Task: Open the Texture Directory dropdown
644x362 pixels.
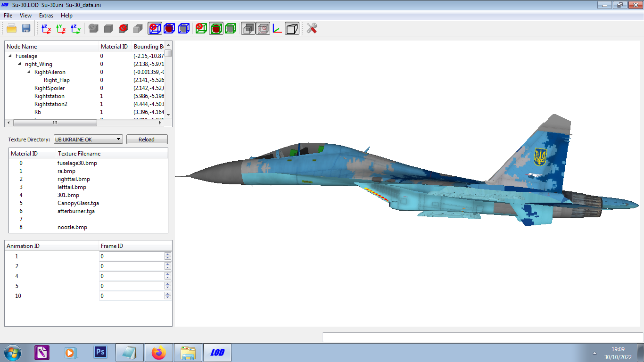Action: click(88, 140)
